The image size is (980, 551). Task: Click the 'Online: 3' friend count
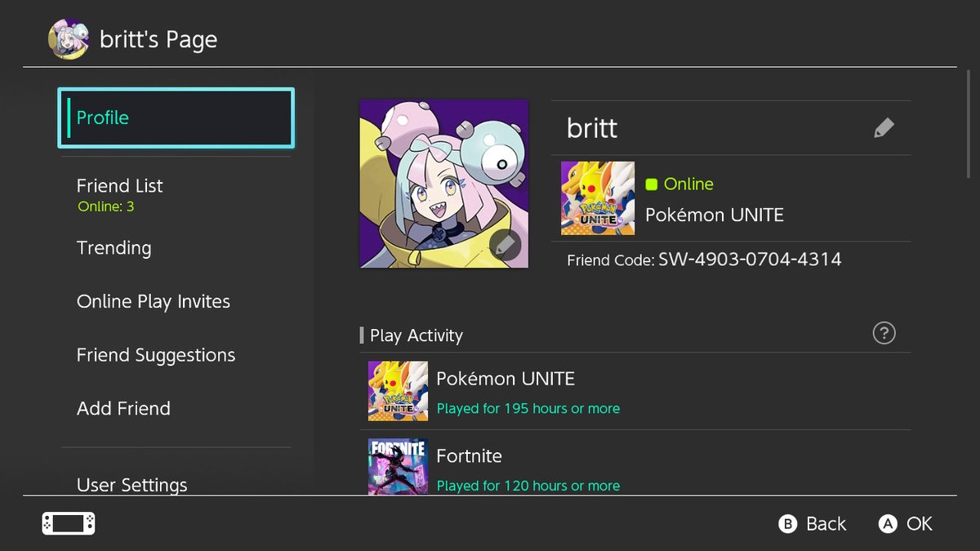point(106,207)
